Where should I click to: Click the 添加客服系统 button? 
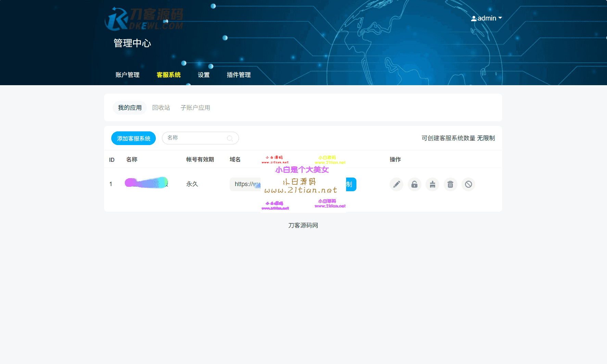(134, 138)
